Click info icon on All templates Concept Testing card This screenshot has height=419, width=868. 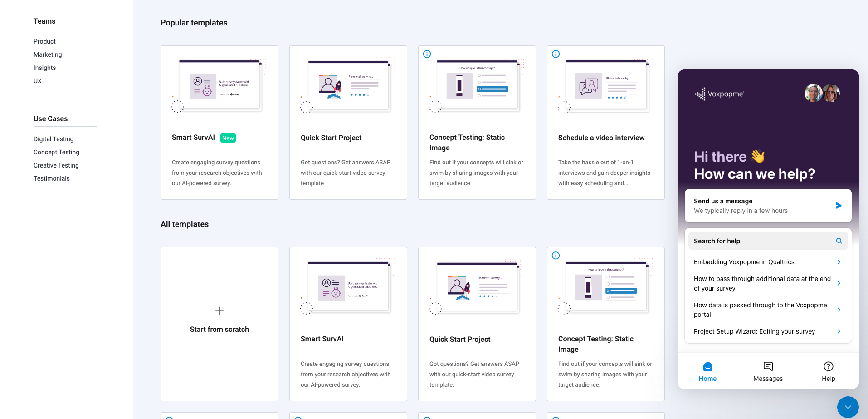556,256
